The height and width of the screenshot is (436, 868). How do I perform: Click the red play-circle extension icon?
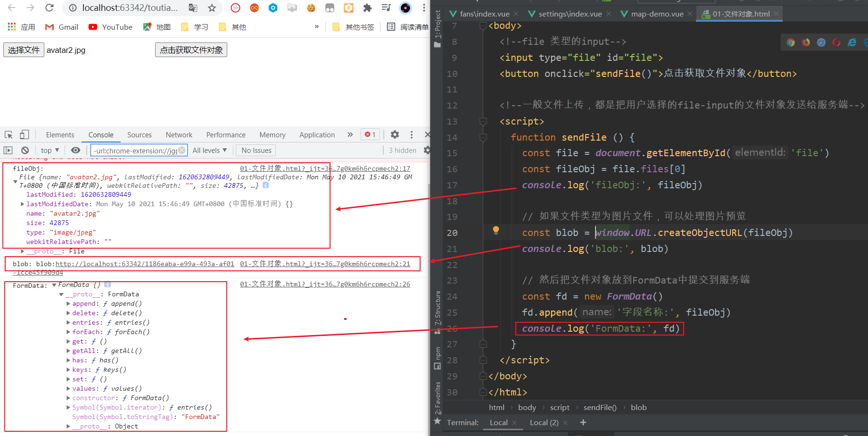235,8
